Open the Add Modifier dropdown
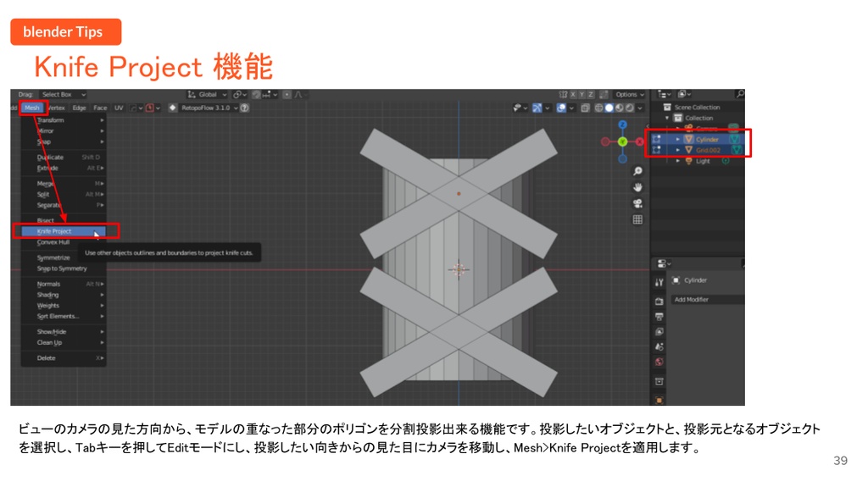 pos(708,299)
